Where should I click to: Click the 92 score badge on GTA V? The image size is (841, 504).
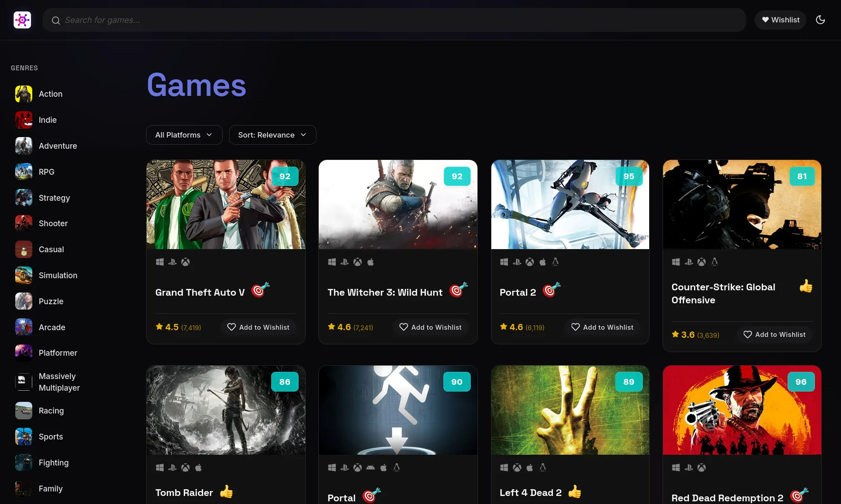point(285,177)
